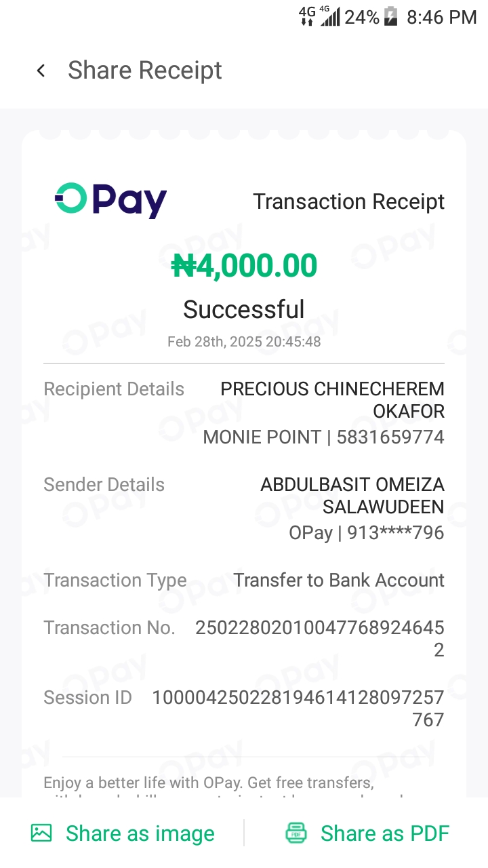Tap the MONIE POINT account number 5831659774
The image size is (488, 868).
point(390,437)
